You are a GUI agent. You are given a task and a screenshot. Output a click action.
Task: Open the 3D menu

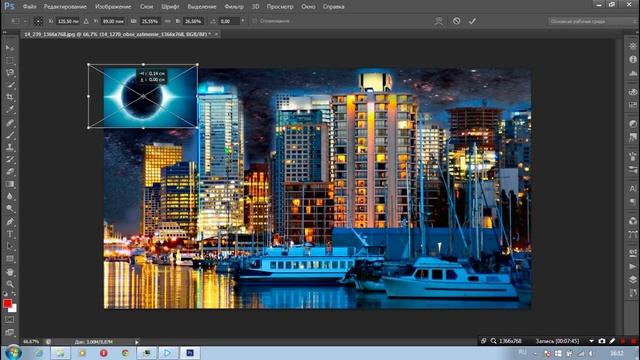tap(256, 7)
